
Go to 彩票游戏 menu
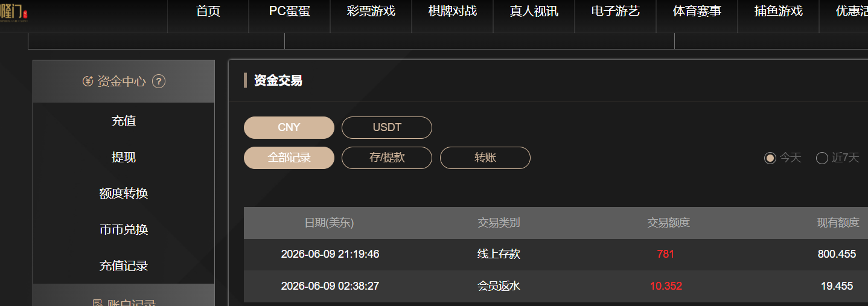coord(371,11)
